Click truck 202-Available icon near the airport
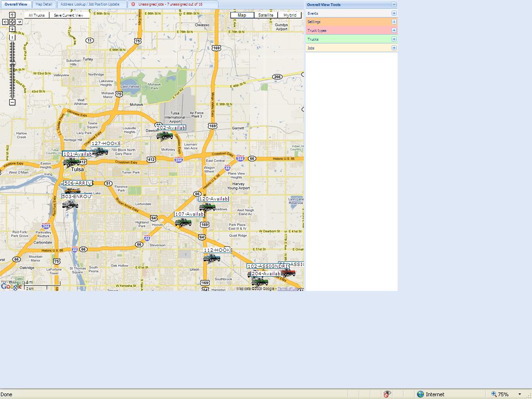This screenshot has width=532, height=399. pyautogui.click(x=164, y=136)
